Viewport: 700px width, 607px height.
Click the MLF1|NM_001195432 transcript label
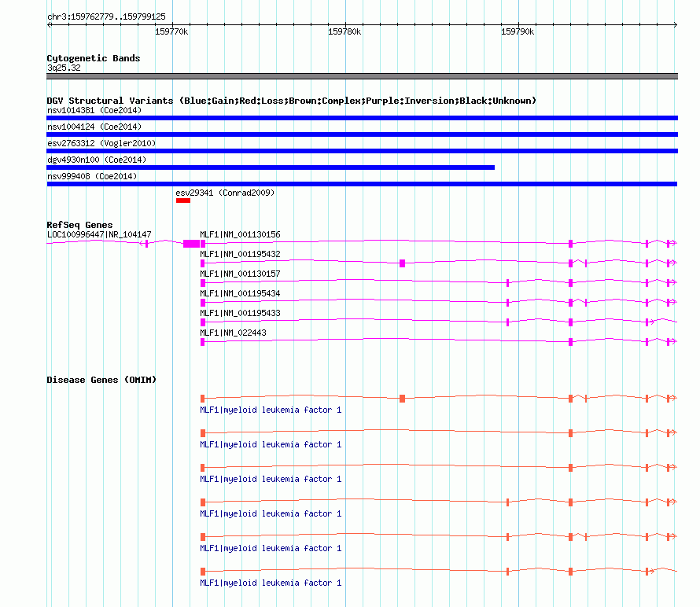pyautogui.click(x=240, y=254)
